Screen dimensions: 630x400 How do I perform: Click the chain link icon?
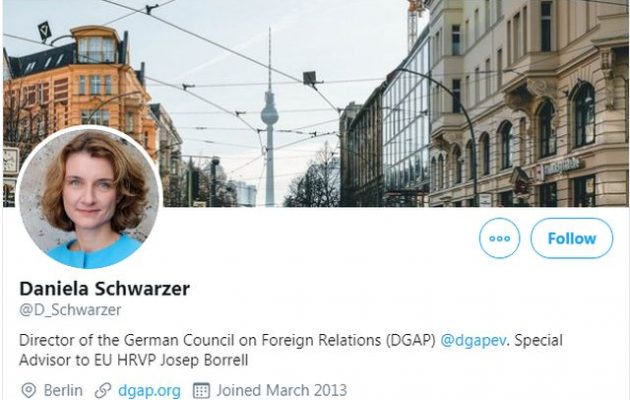pyautogui.click(x=103, y=390)
